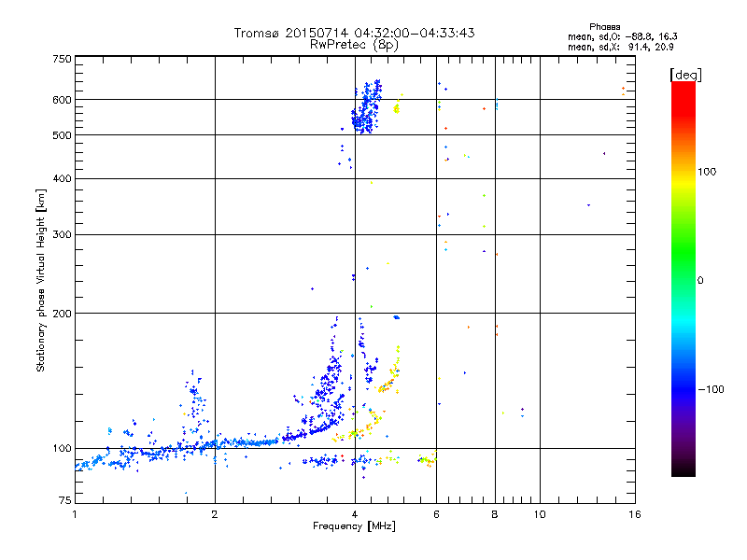The width and height of the screenshot is (747, 560).
Task: Click the x-axis tick label '16'
Action: click(635, 514)
